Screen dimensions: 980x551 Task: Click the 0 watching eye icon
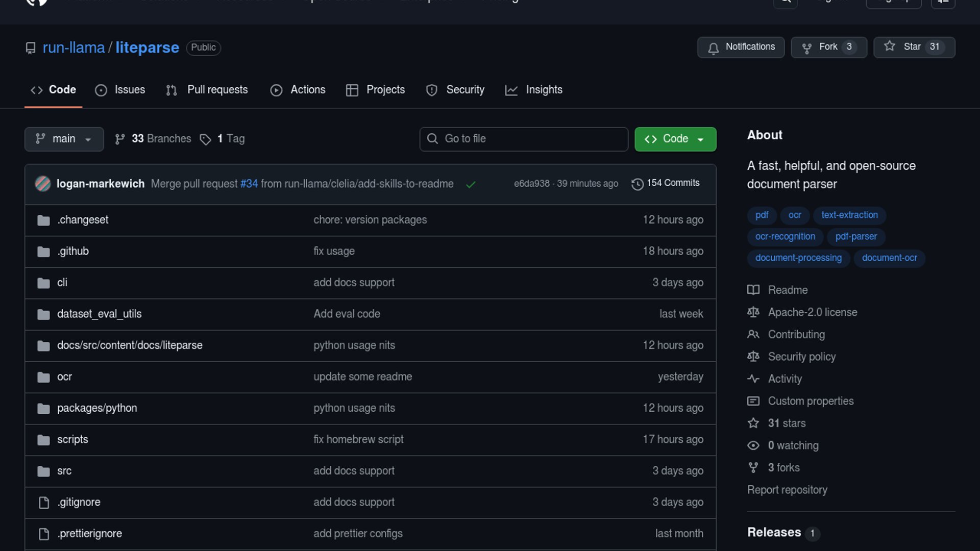coord(753,445)
